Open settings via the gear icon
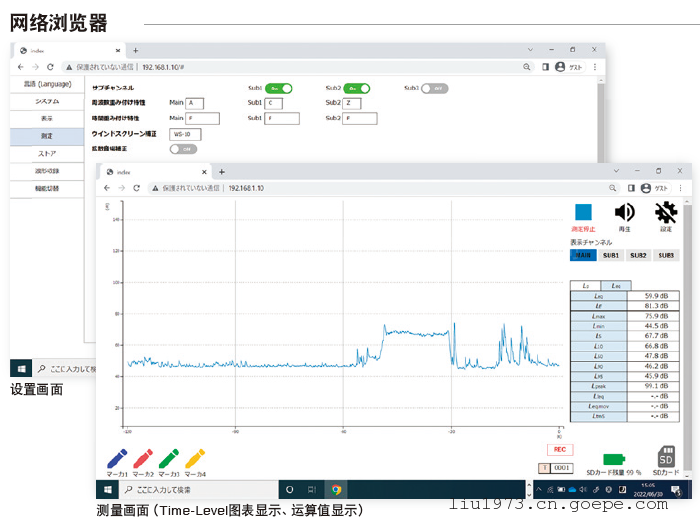This screenshot has width=700, height=522. [666, 212]
